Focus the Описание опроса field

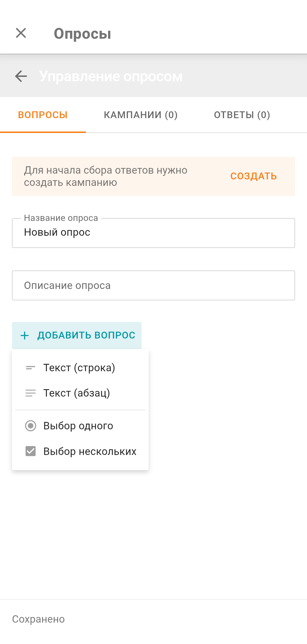[x=153, y=286]
